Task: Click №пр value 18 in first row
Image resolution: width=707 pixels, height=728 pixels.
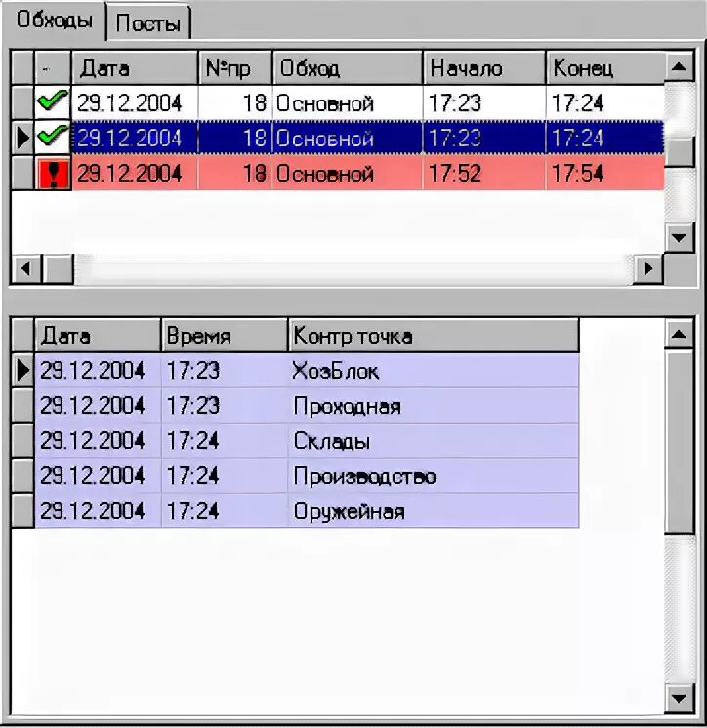Action: click(x=235, y=102)
